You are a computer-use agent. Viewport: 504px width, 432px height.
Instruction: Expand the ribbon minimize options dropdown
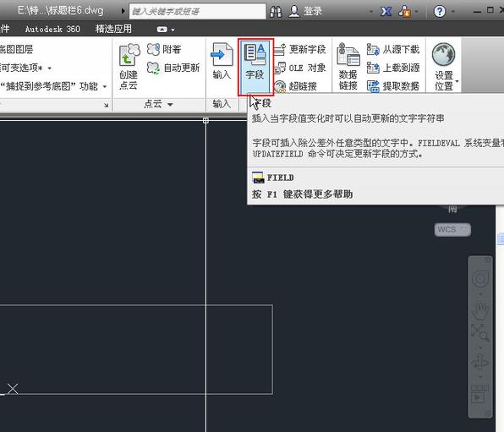point(173,30)
